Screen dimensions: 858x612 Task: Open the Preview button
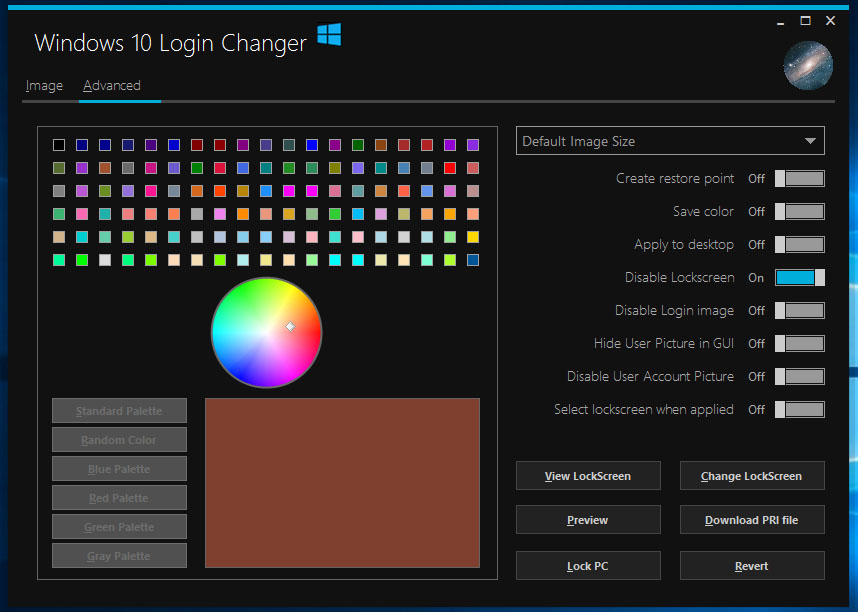[x=588, y=519]
